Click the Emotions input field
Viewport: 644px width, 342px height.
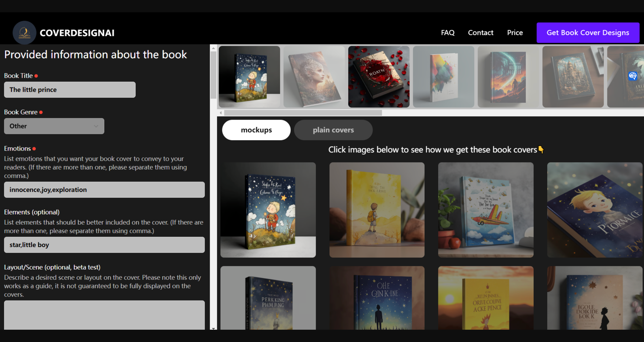pos(104,190)
